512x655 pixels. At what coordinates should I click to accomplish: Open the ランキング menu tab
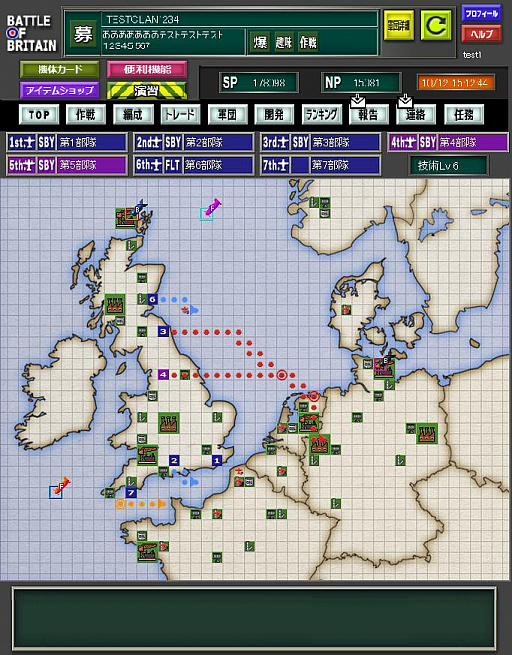[x=321, y=114]
